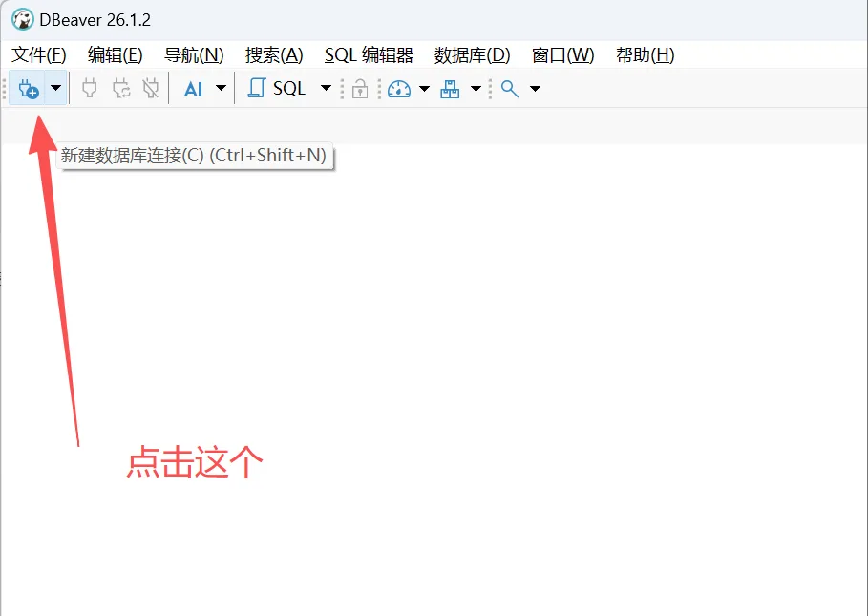Viewport: 868px width, 616px height.
Task: Click the stacked boxes toolbar icon
Action: [450, 89]
